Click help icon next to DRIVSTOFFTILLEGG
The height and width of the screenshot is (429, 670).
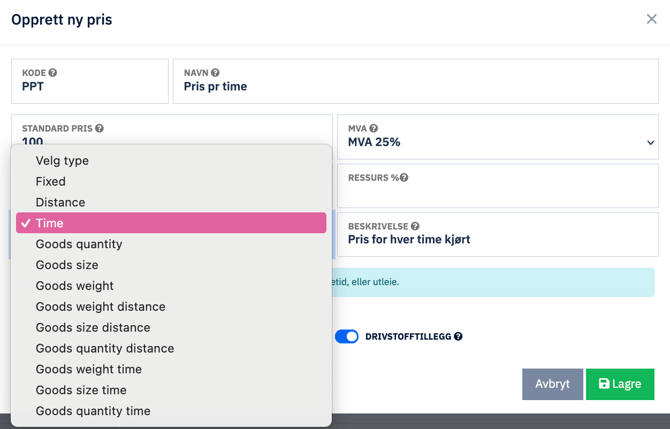458,337
